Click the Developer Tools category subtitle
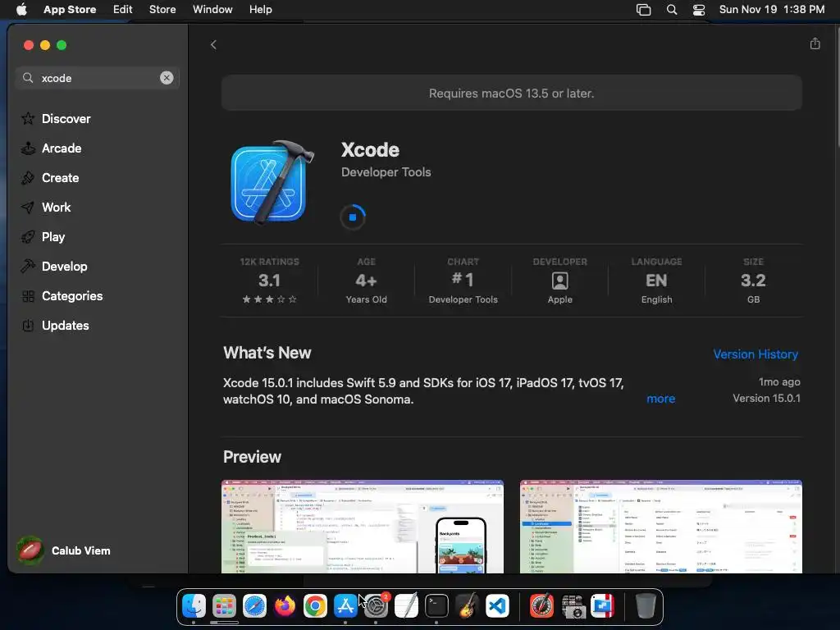Viewport: 840px width, 630px height. [386, 172]
